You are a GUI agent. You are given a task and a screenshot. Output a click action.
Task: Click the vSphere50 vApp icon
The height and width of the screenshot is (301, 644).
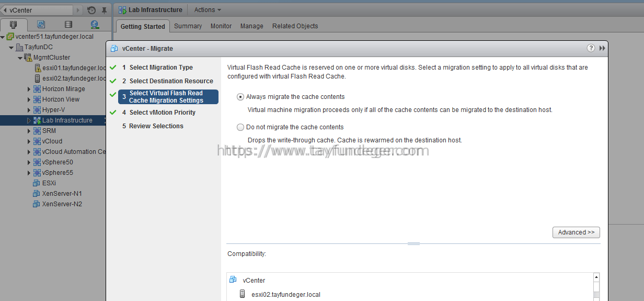click(x=37, y=162)
